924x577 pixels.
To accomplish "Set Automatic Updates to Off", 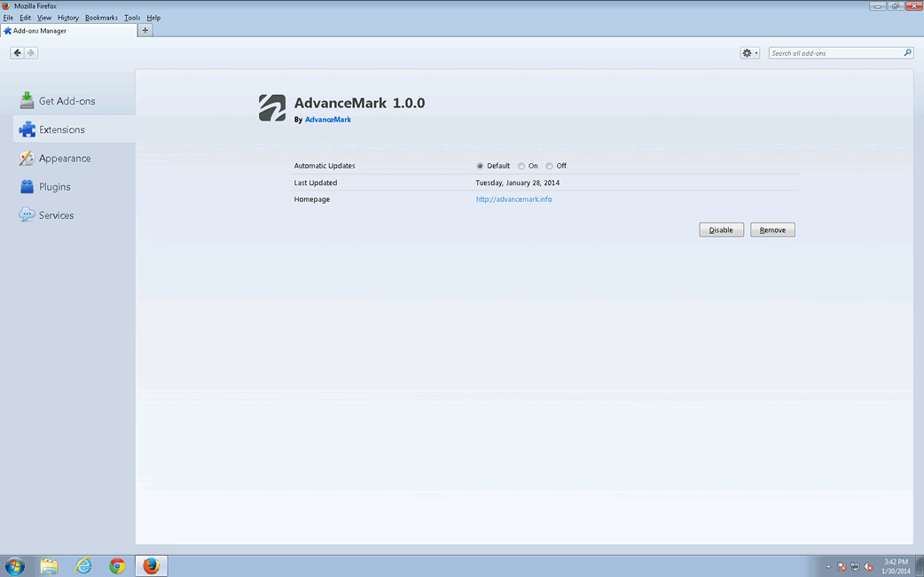I will click(x=550, y=166).
